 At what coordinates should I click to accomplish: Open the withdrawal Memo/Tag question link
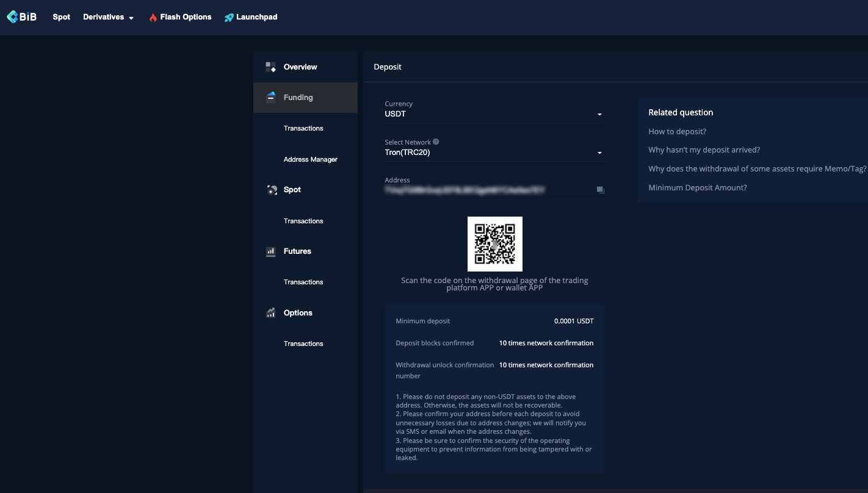pos(758,169)
